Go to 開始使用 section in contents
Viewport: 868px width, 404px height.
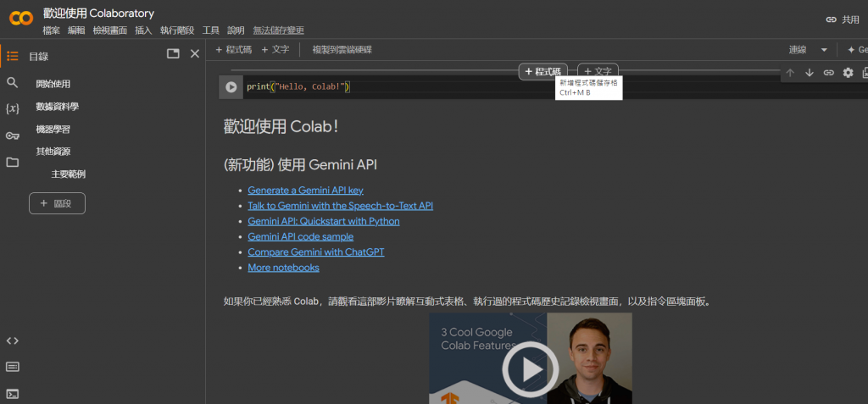53,84
